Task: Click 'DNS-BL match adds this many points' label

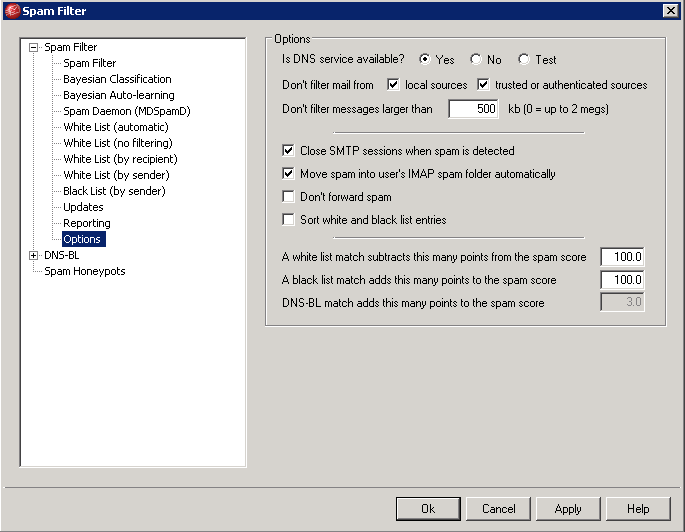Action: pyautogui.click(x=413, y=303)
